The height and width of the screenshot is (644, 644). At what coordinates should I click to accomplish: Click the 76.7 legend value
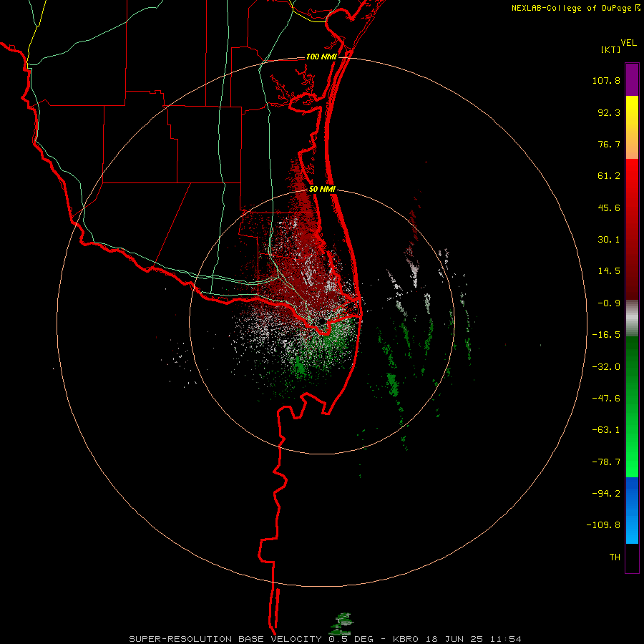(609, 144)
